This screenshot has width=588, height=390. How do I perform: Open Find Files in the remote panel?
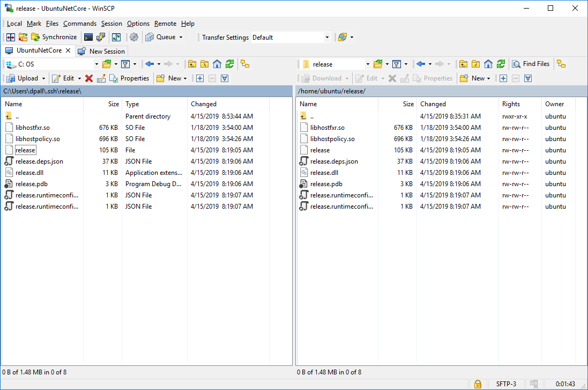531,64
